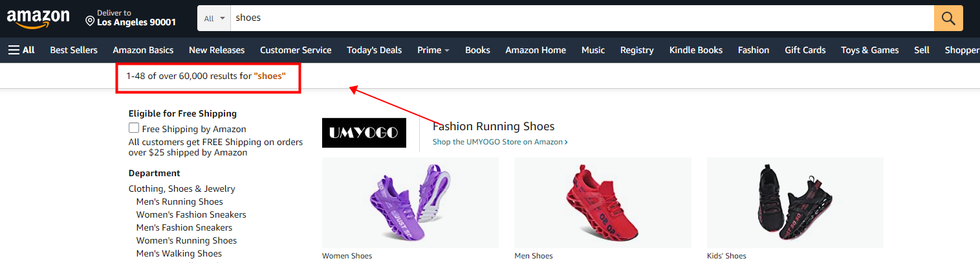Expand the Prime menu dropdown

tap(433, 50)
